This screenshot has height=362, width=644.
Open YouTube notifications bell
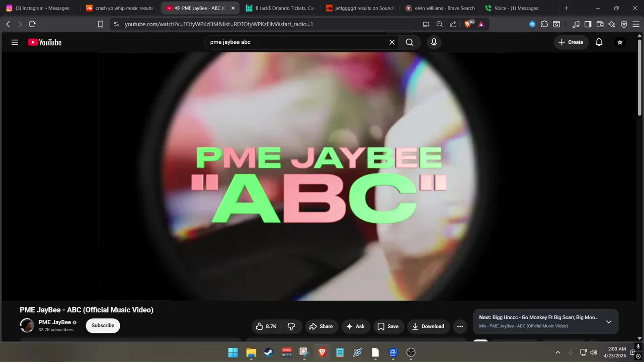click(599, 42)
